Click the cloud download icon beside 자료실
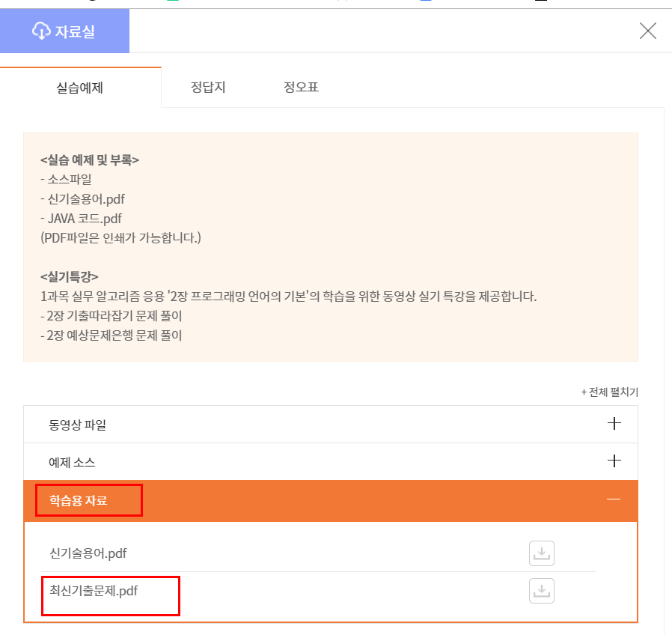Viewport: 672px width, 635px height. point(41,31)
